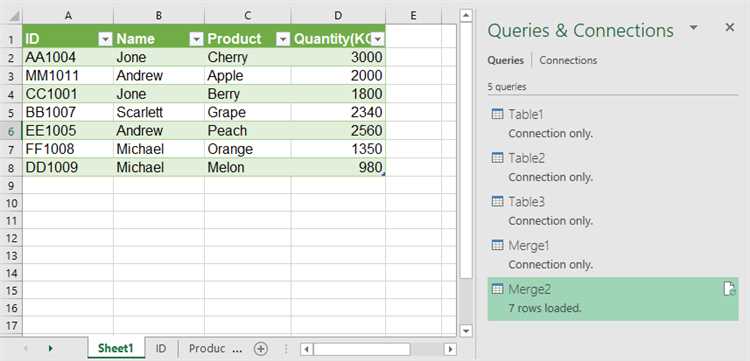
Task: Open the Product column filter dropdown
Action: click(x=283, y=39)
